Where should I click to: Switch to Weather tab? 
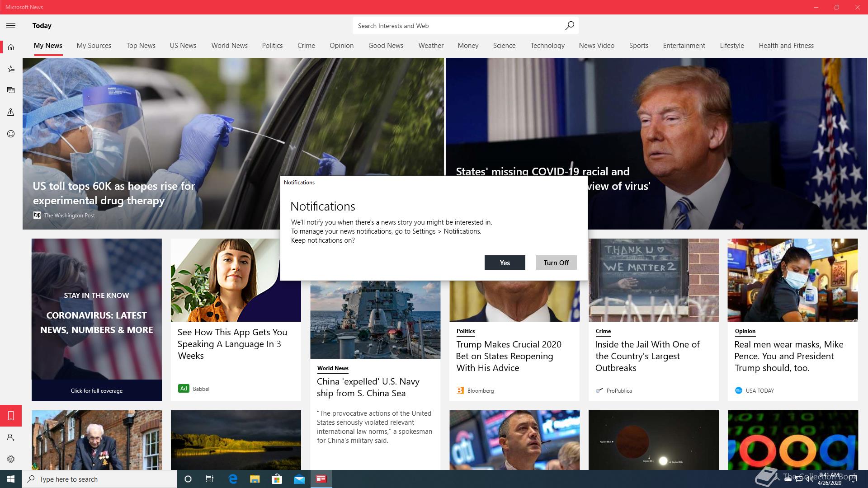pos(431,46)
